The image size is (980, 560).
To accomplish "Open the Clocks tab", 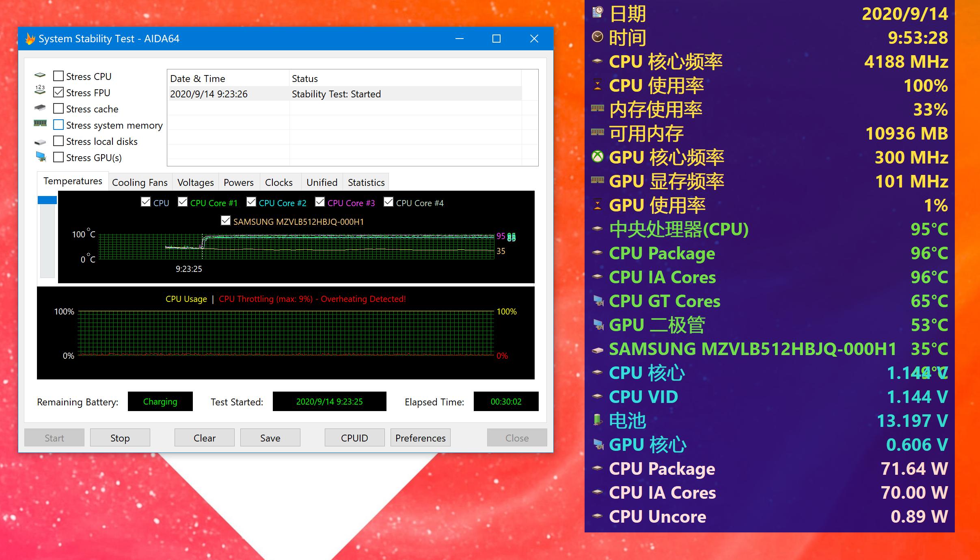I will (x=278, y=183).
